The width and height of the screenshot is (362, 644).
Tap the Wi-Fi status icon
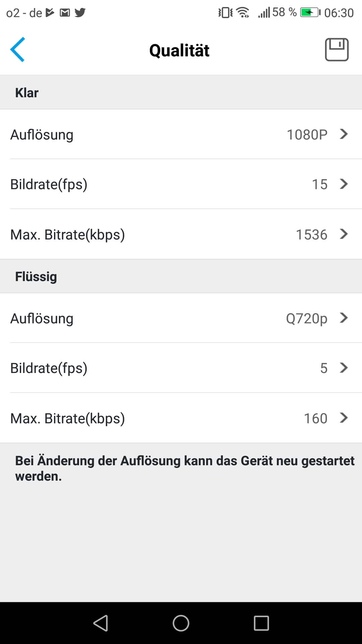point(242,13)
